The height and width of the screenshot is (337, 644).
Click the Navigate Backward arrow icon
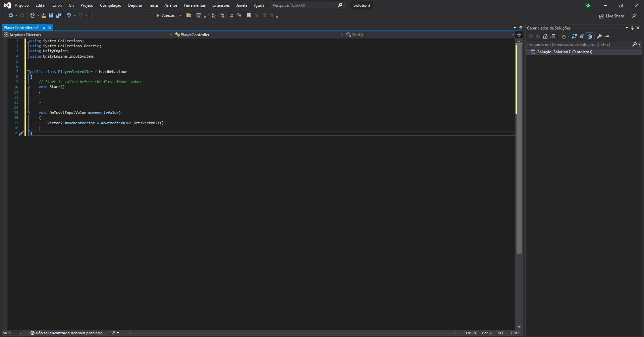[11, 15]
